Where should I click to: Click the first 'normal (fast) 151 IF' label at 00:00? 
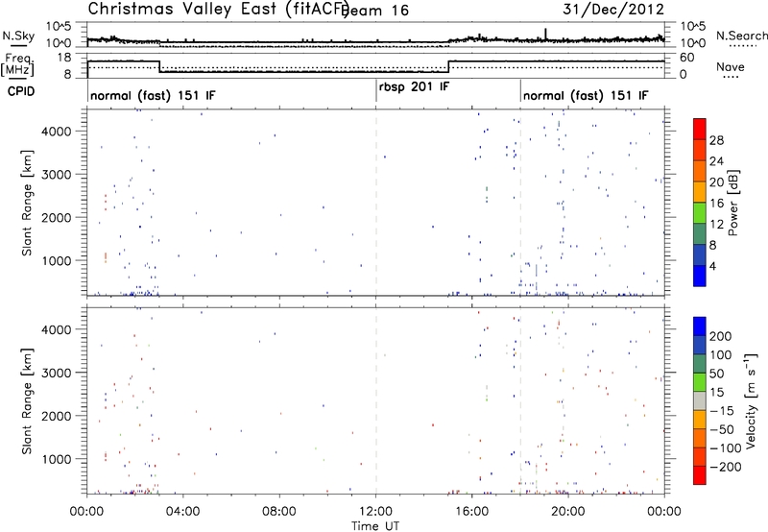[x=153, y=95]
